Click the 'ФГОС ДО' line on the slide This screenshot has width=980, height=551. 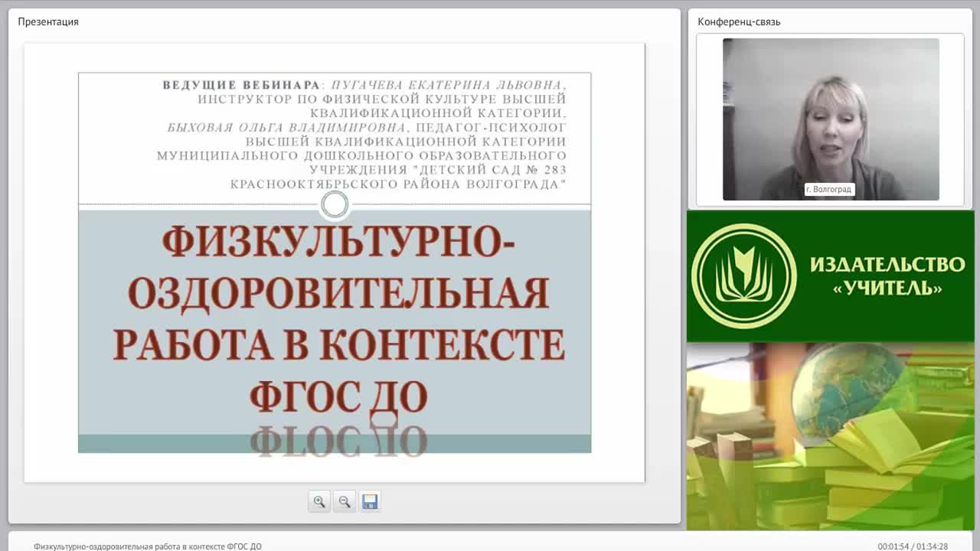point(338,397)
